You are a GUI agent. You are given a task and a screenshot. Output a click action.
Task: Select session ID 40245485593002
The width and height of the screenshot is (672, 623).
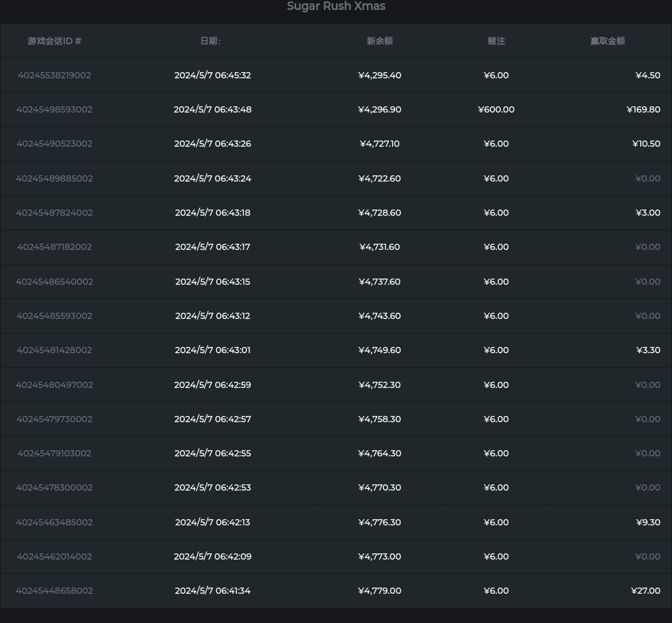[x=54, y=316]
